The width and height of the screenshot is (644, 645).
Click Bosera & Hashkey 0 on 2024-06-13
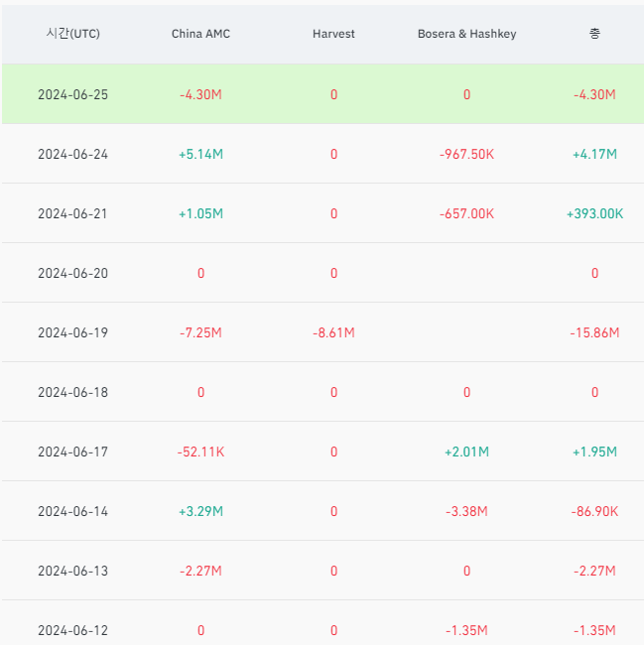(x=466, y=571)
